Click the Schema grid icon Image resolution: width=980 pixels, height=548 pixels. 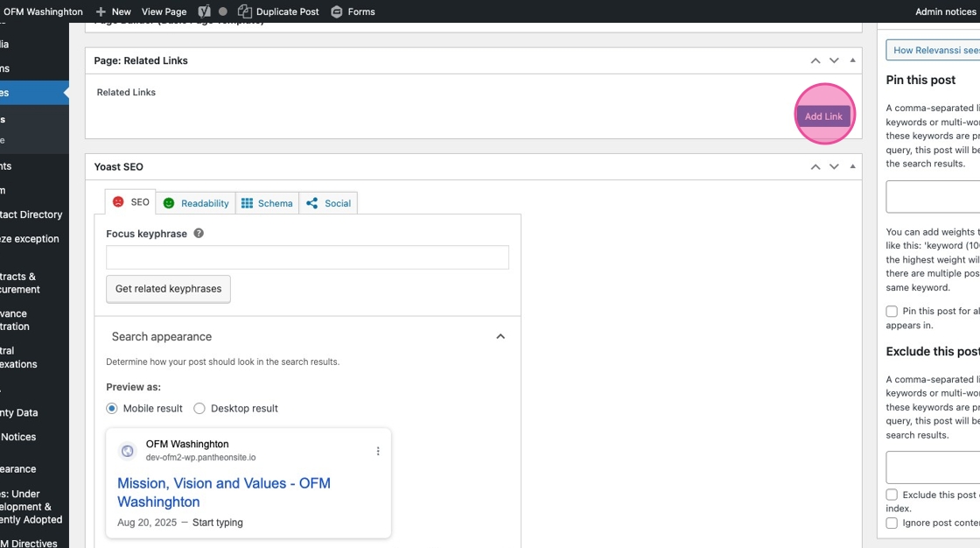[x=247, y=203]
